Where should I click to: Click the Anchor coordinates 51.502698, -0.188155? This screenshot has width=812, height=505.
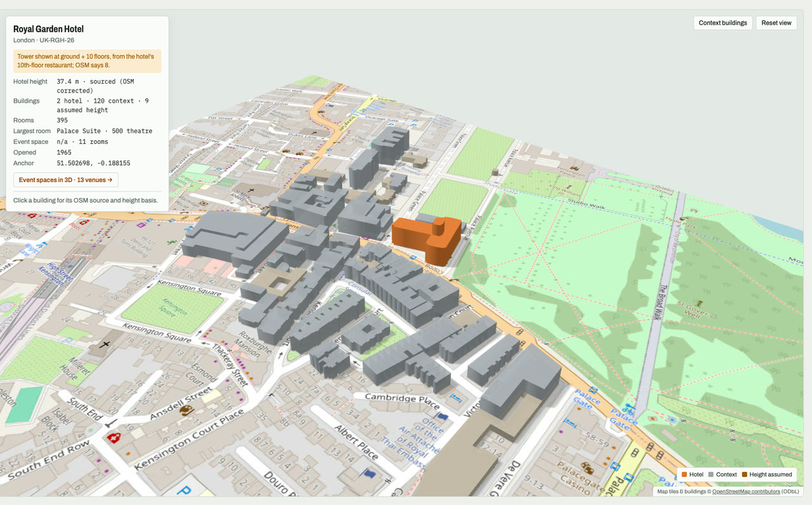point(93,164)
